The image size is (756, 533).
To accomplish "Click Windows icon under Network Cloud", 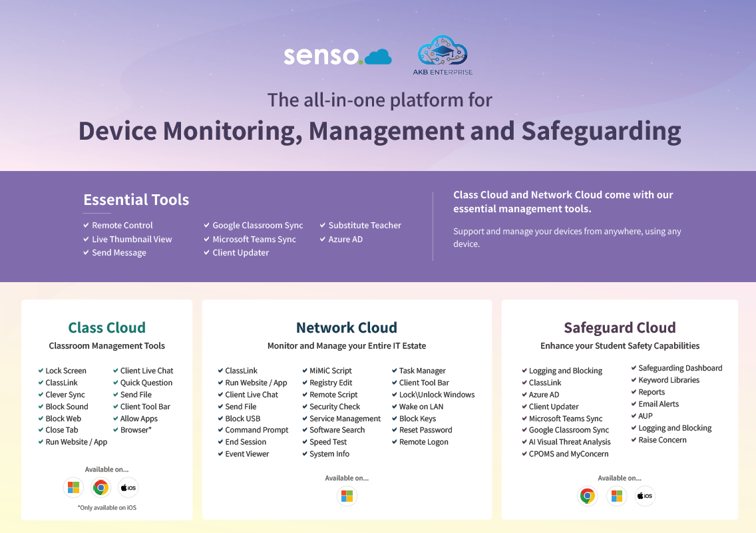I will click(347, 496).
